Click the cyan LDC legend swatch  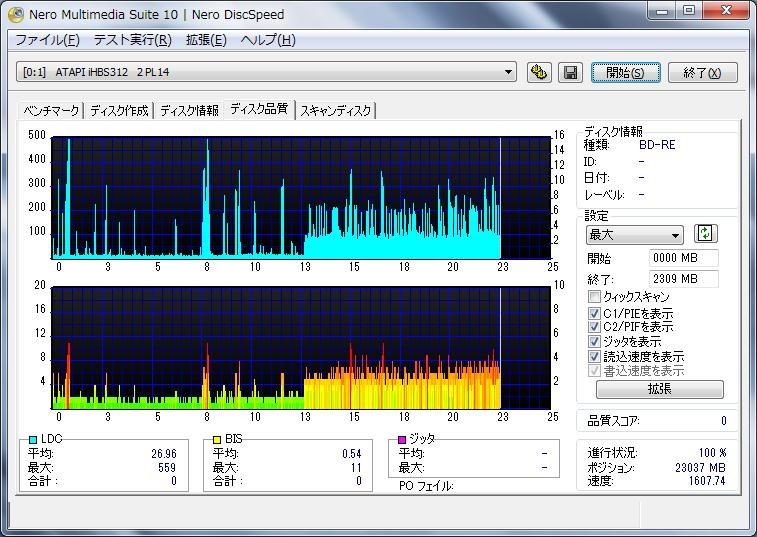tap(33, 439)
